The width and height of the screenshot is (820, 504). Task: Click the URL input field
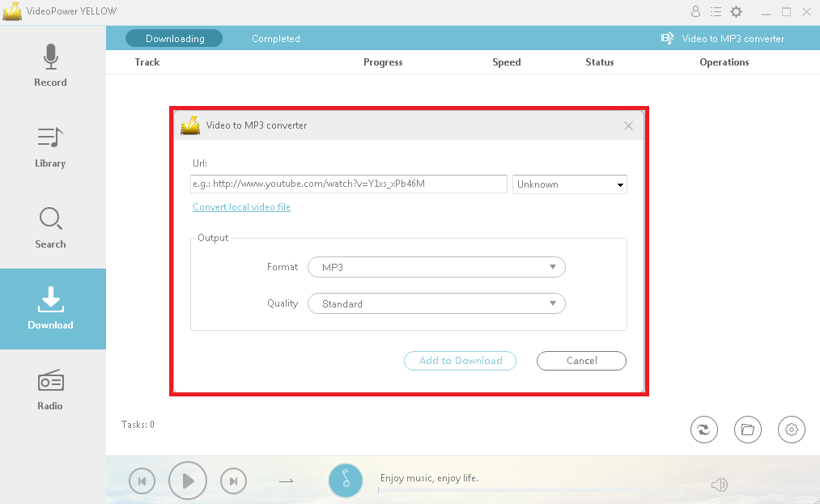coord(348,184)
